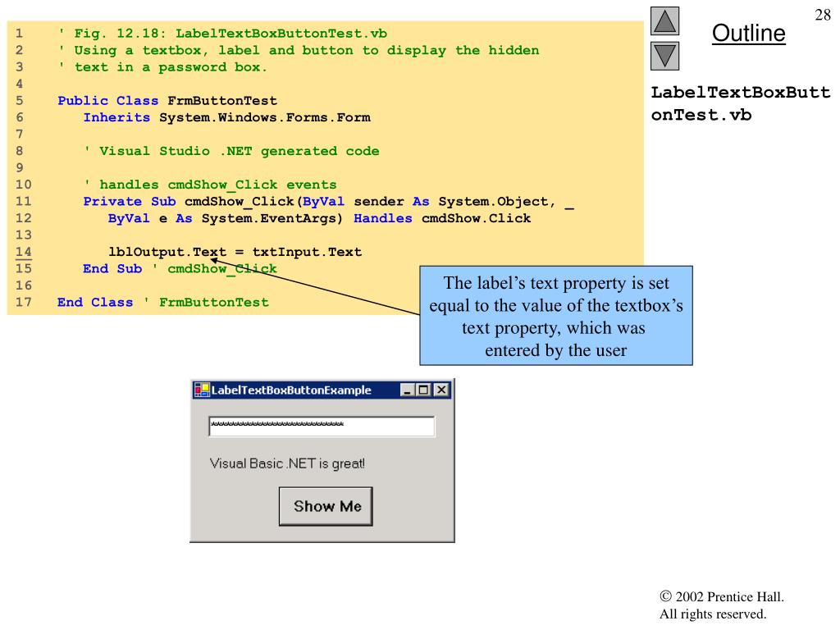Focus the password text box
The width and height of the screenshot is (840, 630).
(322, 427)
